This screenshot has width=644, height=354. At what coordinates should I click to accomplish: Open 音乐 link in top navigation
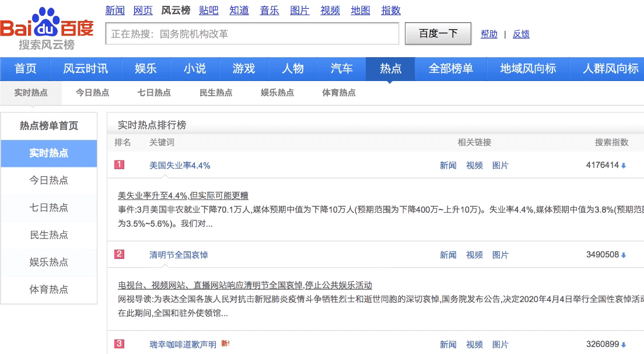269,10
